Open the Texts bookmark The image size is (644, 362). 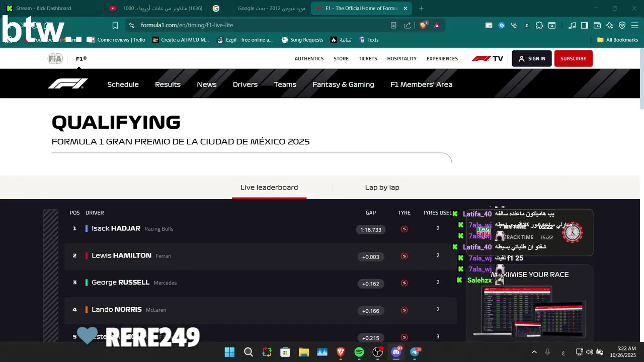tap(369, 40)
